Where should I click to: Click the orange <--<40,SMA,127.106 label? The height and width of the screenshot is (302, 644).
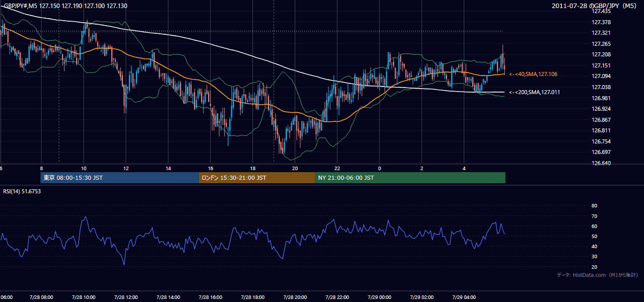coord(533,74)
